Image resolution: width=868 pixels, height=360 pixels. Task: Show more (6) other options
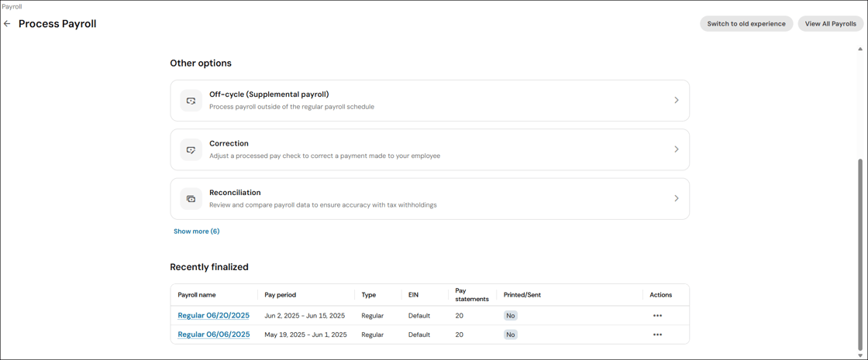(196, 231)
